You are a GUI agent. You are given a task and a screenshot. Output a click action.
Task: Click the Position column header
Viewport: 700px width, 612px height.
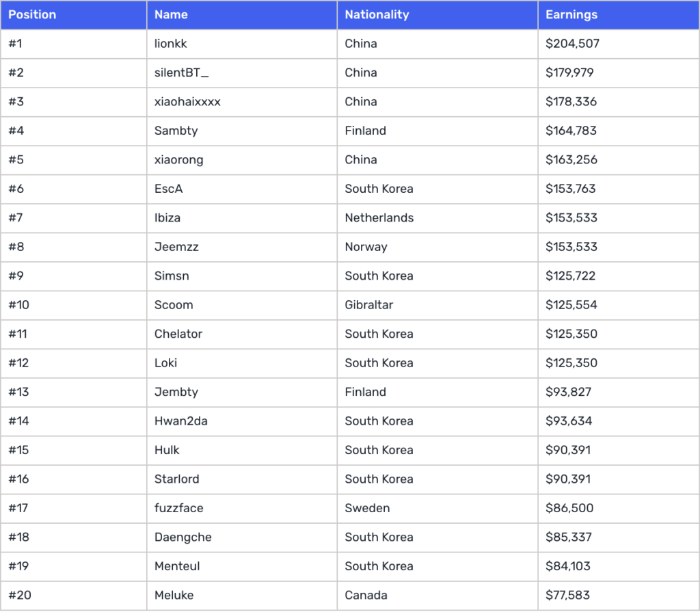coord(32,14)
